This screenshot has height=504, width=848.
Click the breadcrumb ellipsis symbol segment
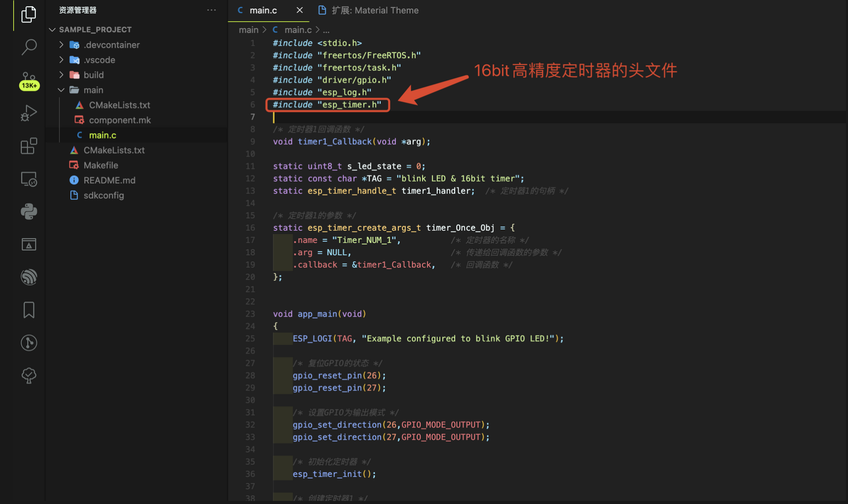click(x=326, y=30)
